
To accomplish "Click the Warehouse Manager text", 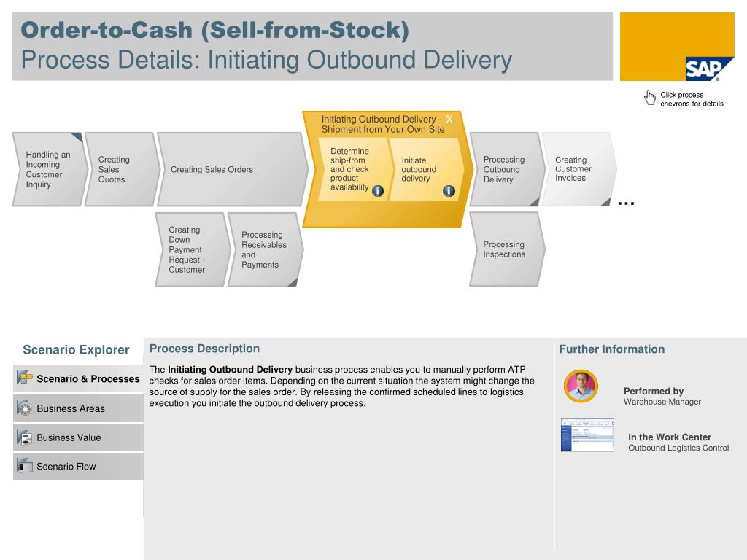I will (662, 402).
